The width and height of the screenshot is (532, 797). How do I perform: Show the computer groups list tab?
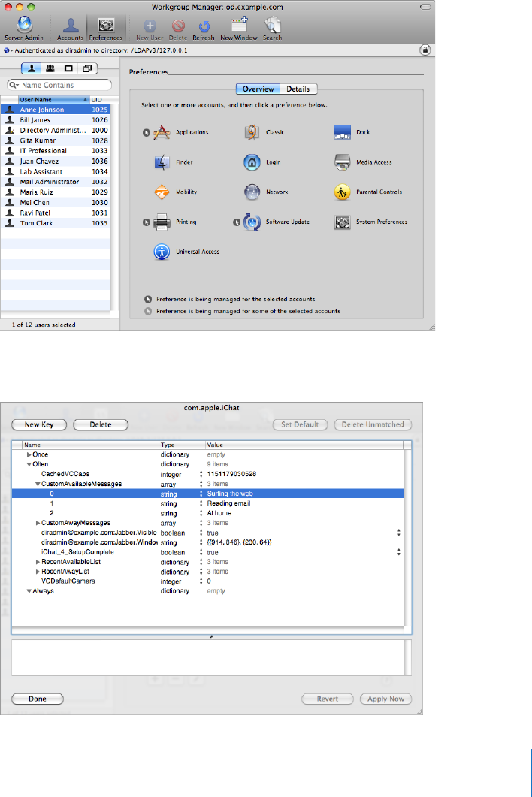[87, 68]
